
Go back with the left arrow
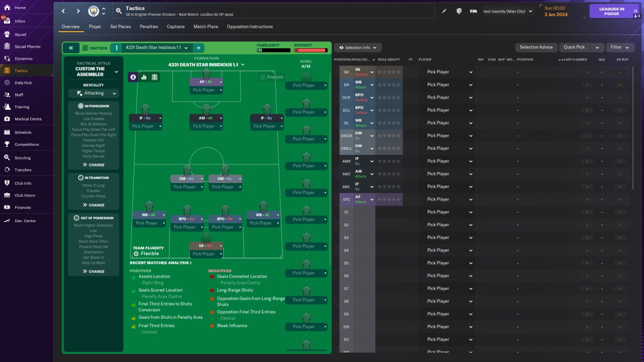(63, 11)
